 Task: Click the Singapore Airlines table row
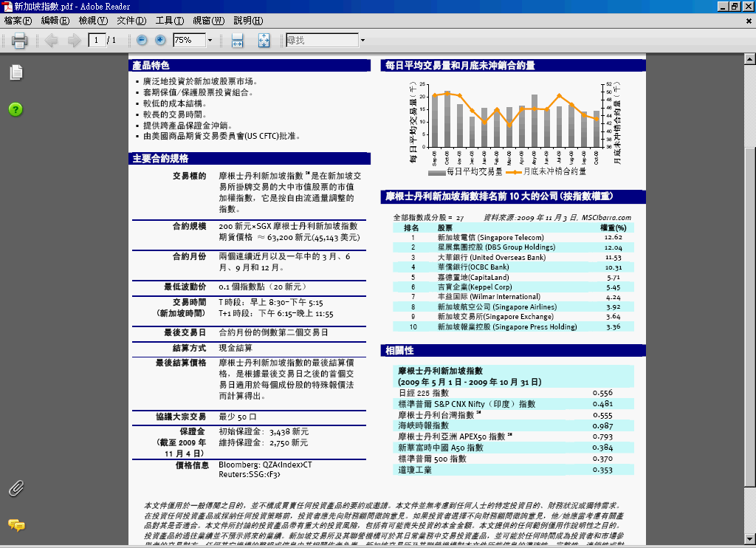coord(514,306)
